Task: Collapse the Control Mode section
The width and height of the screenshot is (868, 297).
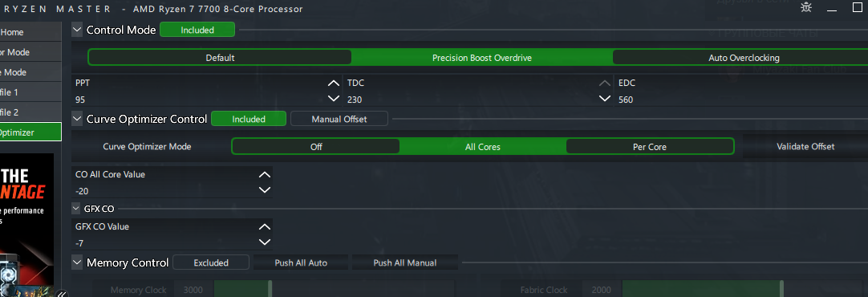Action: 77,30
